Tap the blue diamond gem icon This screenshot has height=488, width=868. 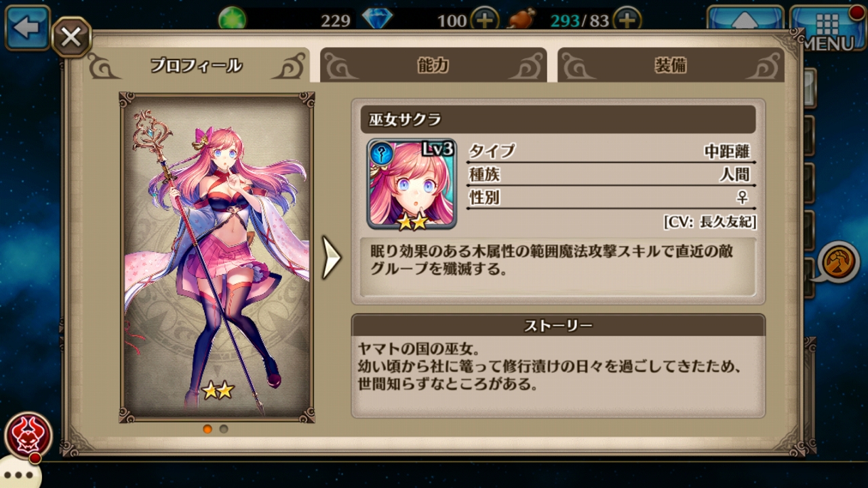pyautogui.click(x=377, y=19)
